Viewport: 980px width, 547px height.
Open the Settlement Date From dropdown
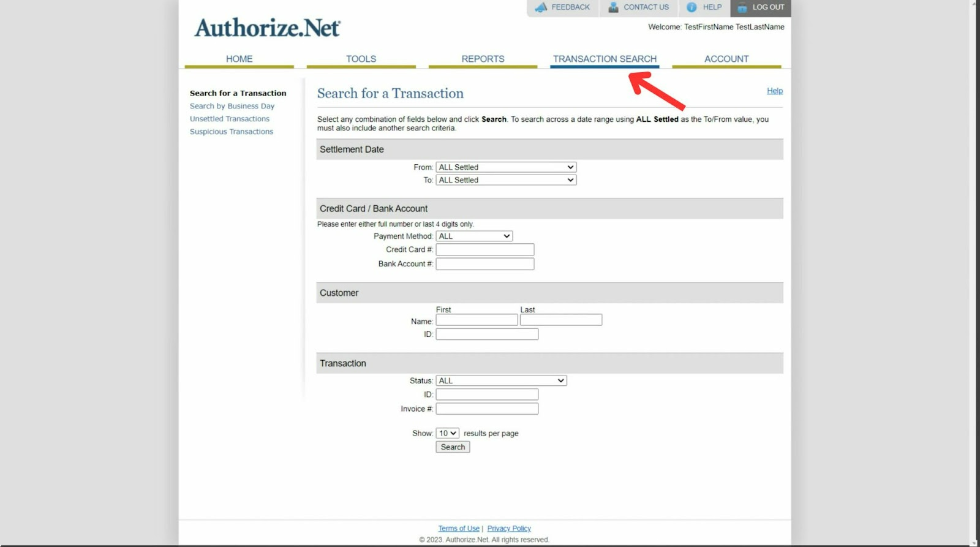tap(506, 167)
